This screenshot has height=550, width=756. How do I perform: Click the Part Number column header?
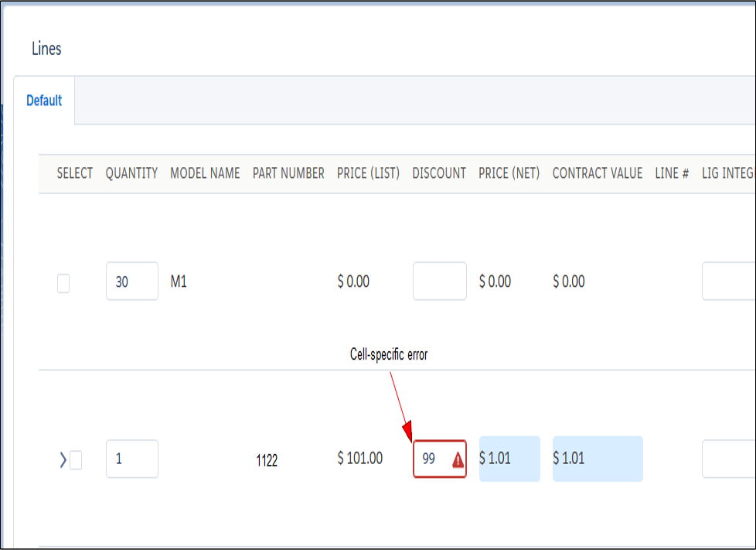pyautogui.click(x=288, y=173)
